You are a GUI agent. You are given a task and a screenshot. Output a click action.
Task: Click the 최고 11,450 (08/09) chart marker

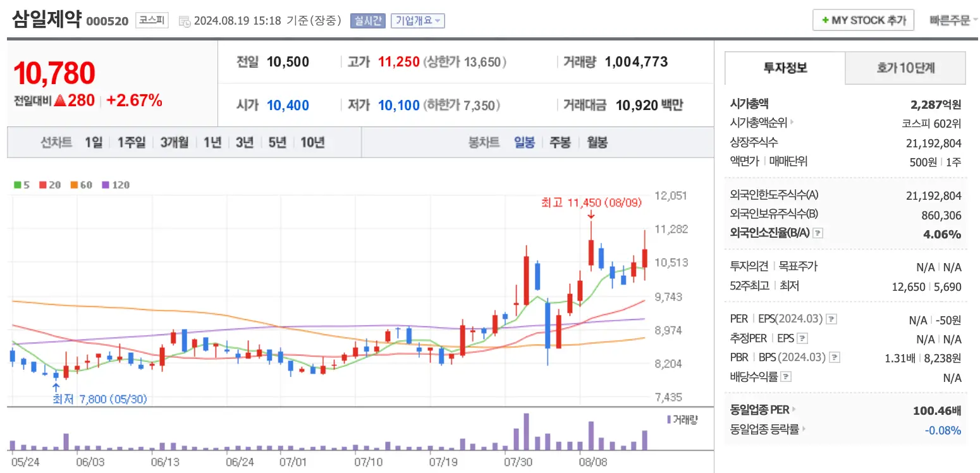[591, 203]
